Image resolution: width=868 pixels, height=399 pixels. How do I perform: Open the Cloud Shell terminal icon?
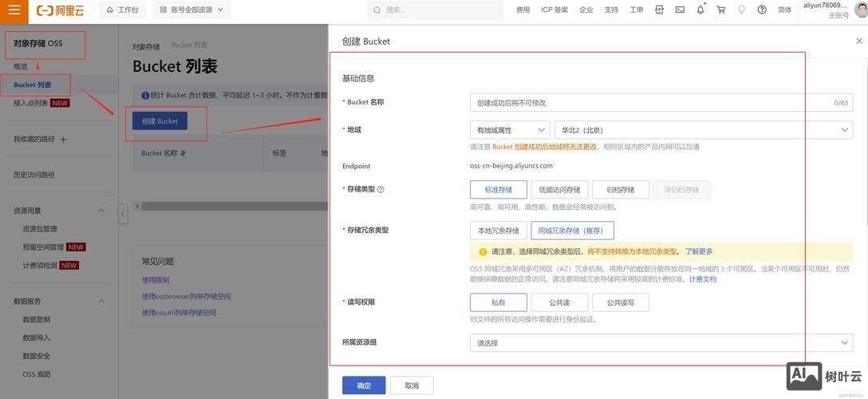click(x=680, y=10)
